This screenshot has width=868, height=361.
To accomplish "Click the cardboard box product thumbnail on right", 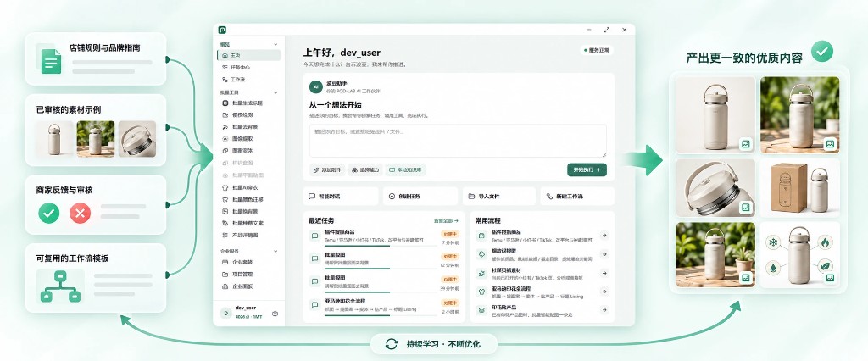I will [799, 188].
